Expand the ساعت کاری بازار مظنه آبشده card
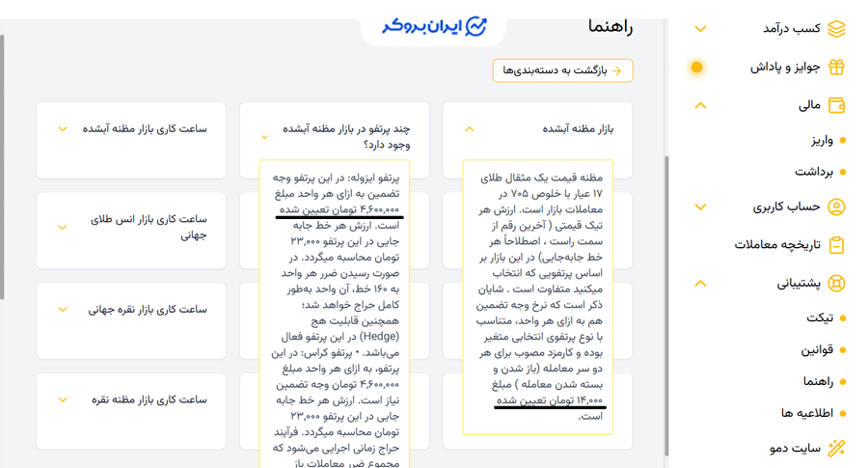Viewport: 868px width, 468px height. 63,129
